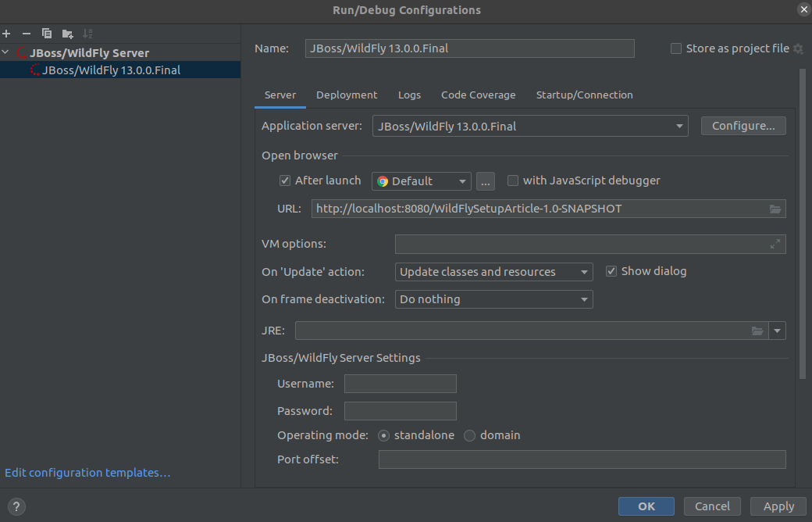
Task: Switch to the Deployment tab
Action: [347, 95]
